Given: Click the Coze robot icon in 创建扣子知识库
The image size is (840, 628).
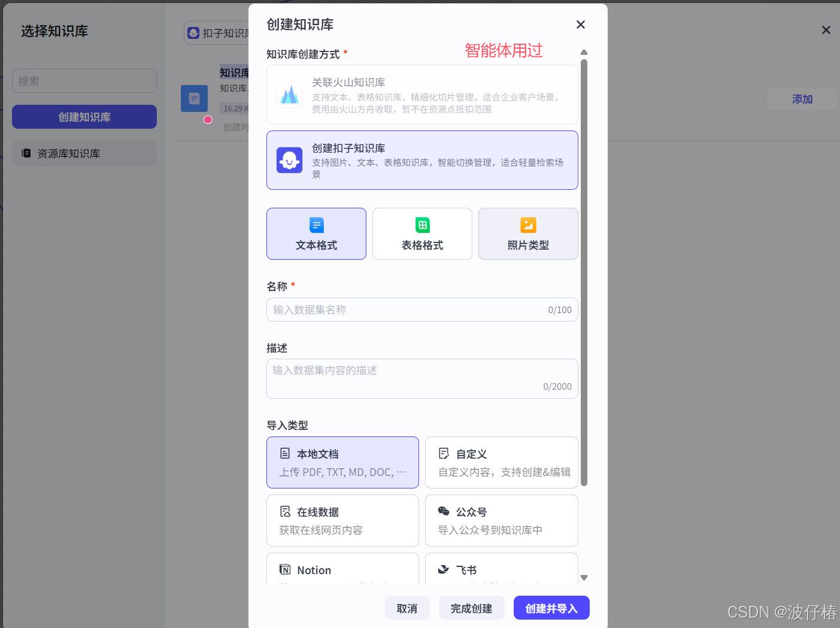Looking at the screenshot, I should [x=290, y=160].
